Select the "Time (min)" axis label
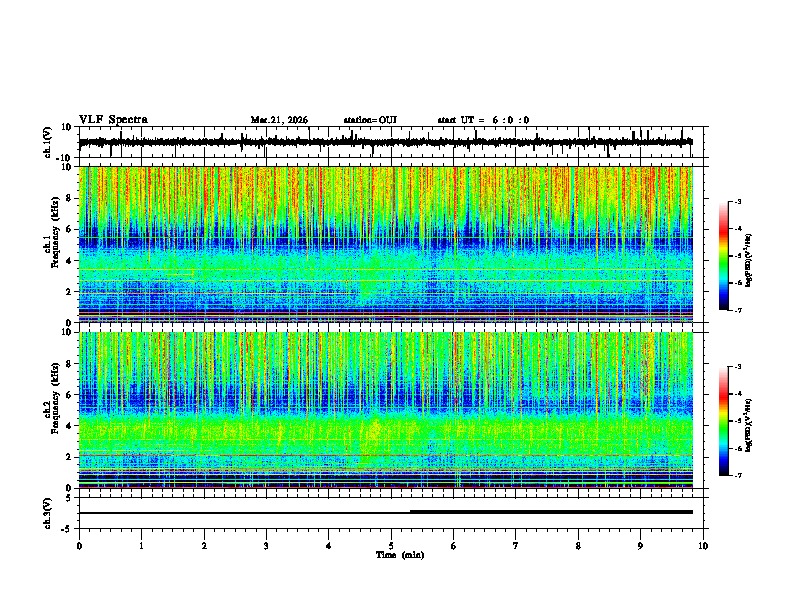The width and height of the screenshot is (792, 612). pos(400,555)
